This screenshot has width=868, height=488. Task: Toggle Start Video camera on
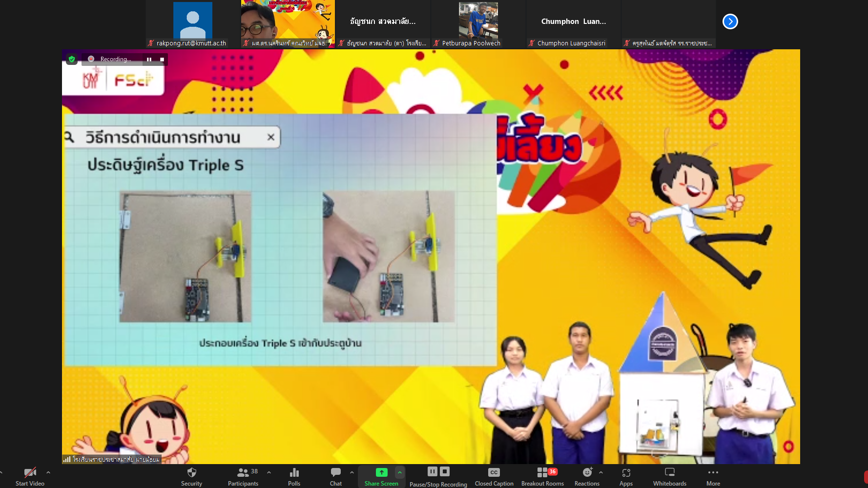[30, 476]
